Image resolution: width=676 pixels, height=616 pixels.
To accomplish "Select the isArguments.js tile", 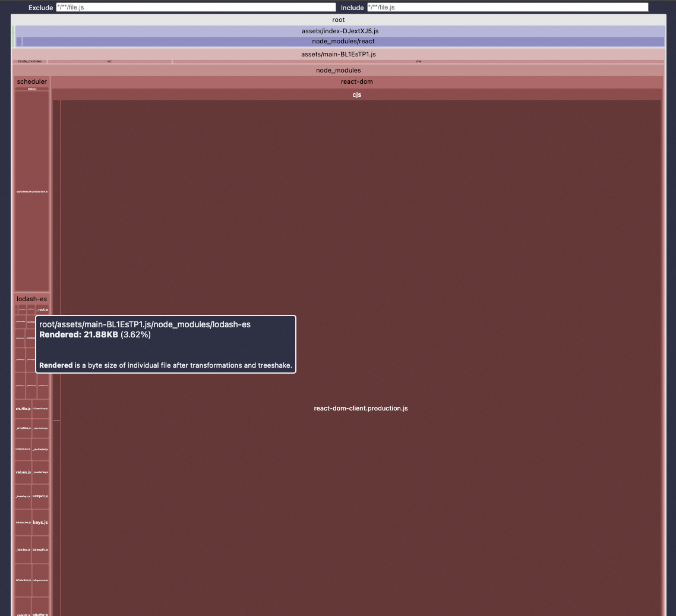I will tap(40, 580).
